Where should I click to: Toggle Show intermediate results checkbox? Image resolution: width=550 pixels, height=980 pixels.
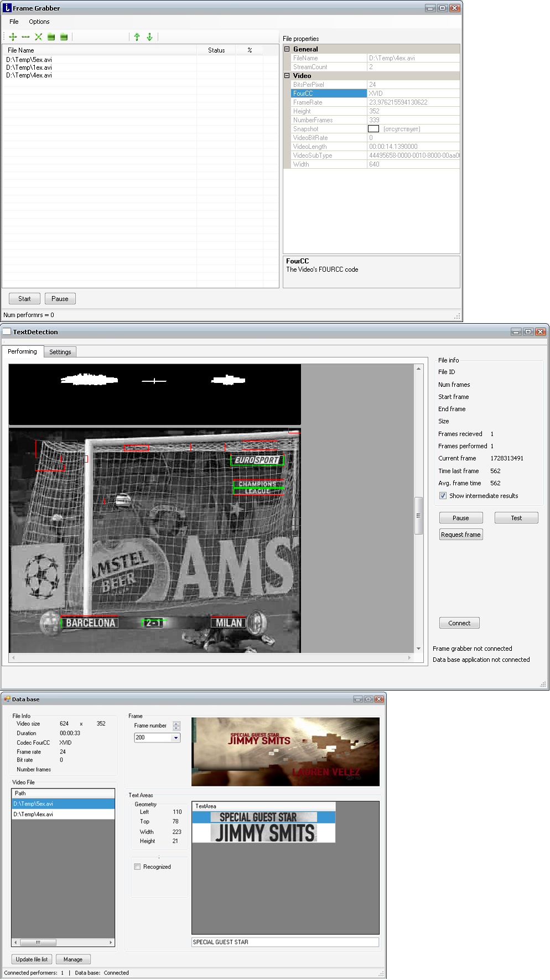443,496
